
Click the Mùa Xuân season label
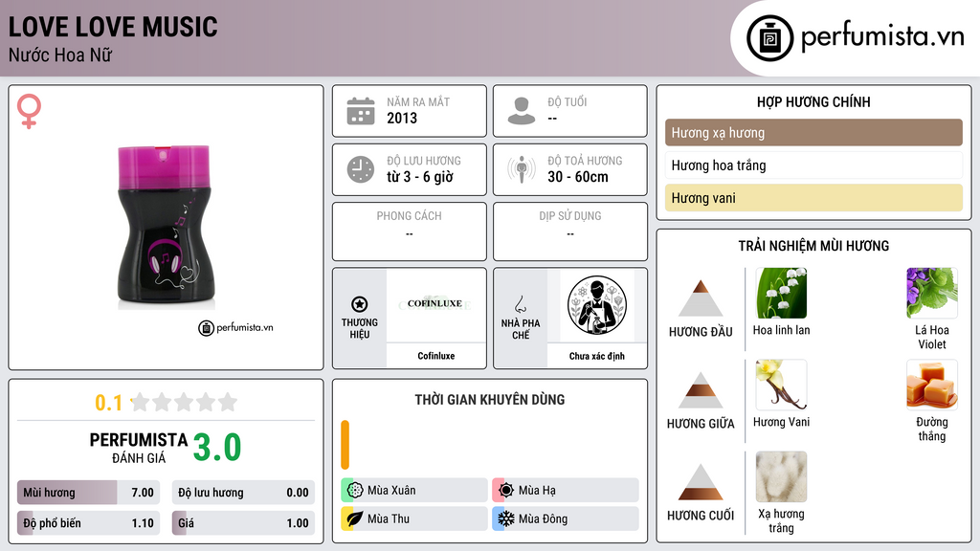tap(391, 491)
